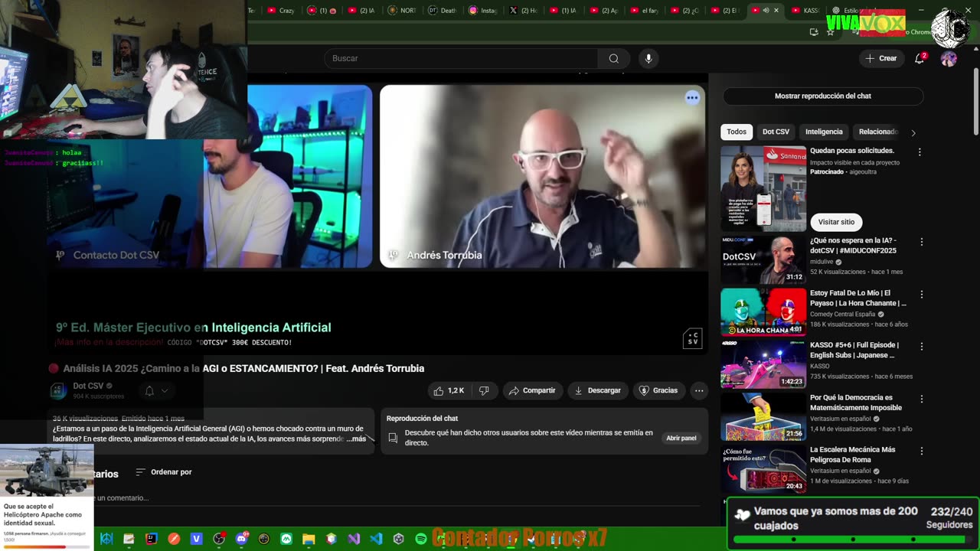Viewport: 980px width, 551px height.
Task: Open the Democracia Matemáticamente Imposible thumbnail
Action: (763, 417)
